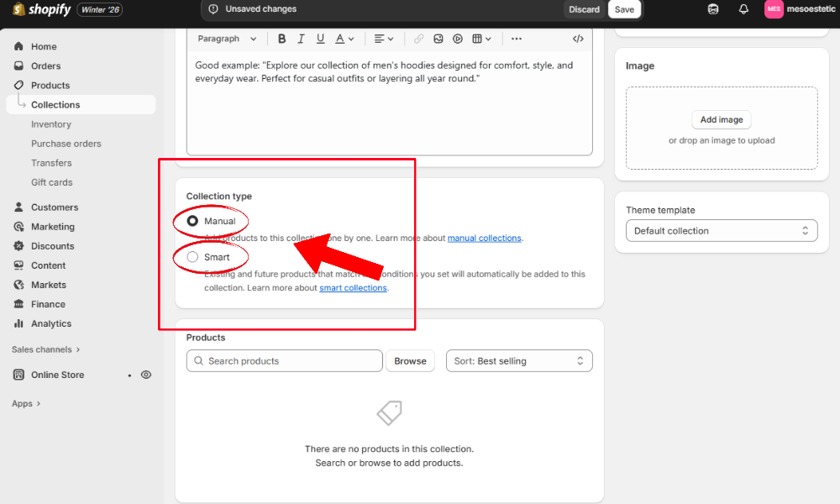
Task: Expand the Sort: Best selling dropdown
Action: tap(518, 361)
